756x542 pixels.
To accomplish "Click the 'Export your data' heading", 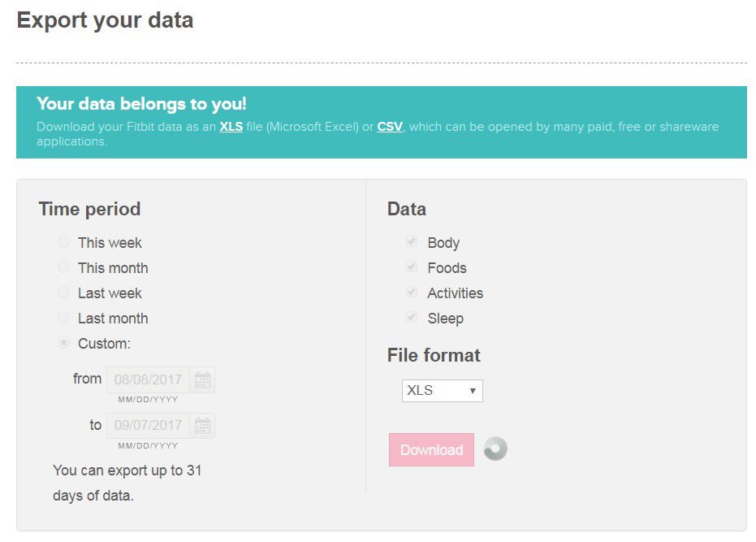I will point(105,20).
